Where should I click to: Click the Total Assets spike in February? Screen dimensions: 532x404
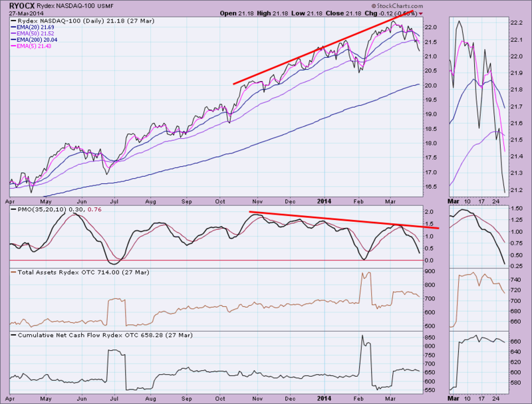tap(366, 288)
